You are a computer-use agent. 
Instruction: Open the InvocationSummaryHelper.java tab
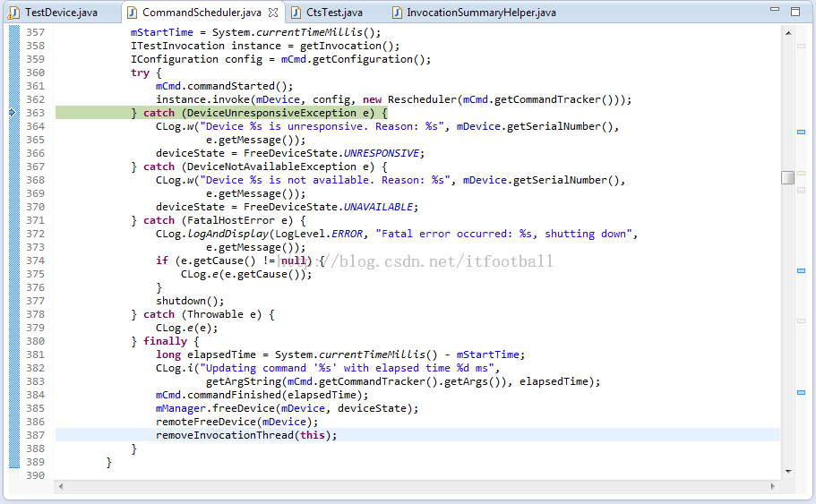click(481, 12)
